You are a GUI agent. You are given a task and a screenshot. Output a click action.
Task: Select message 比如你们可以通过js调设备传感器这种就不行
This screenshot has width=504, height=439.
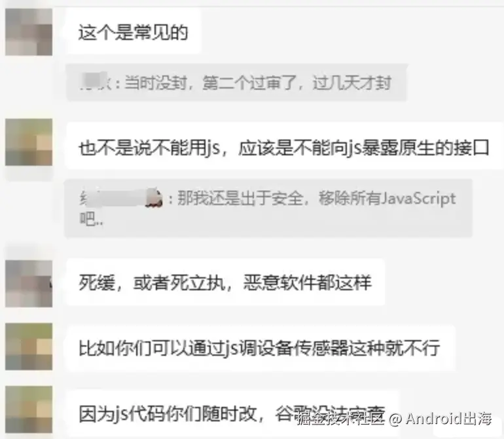(x=261, y=349)
